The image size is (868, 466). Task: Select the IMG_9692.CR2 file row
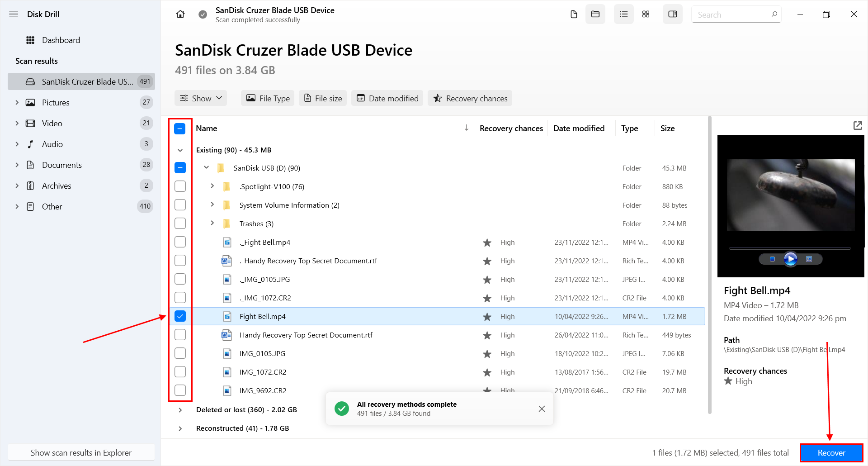click(x=437, y=390)
